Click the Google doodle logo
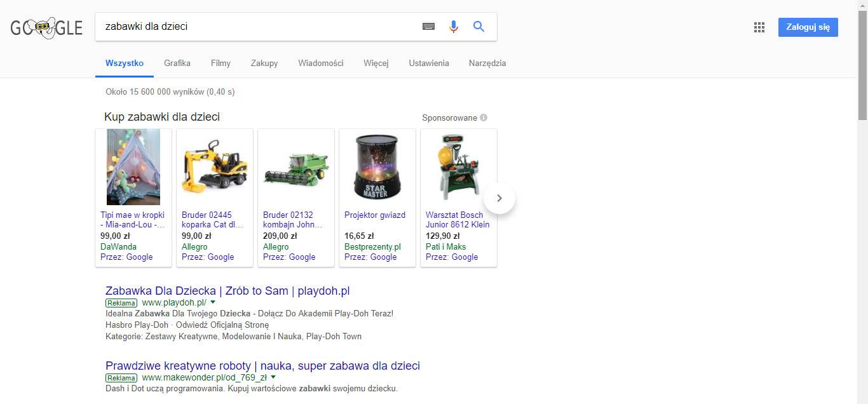This screenshot has height=404, width=868. (46, 27)
